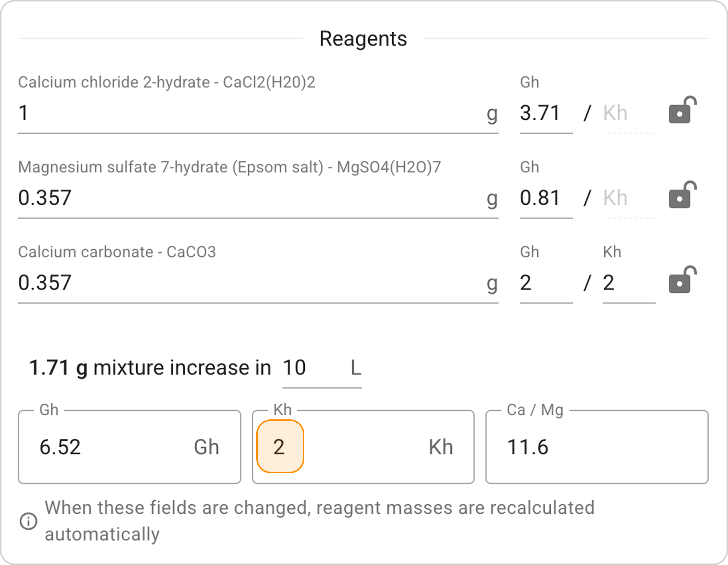The width and height of the screenshot is (728, 565).
Task: Click the 1.71 g mixture total text
Action: 58,368
